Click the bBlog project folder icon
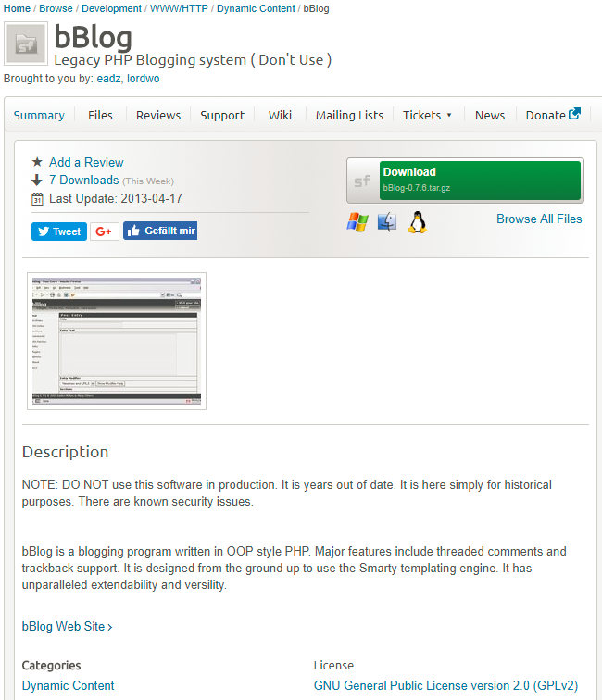 pyautogui.click(x=26, y=44)
